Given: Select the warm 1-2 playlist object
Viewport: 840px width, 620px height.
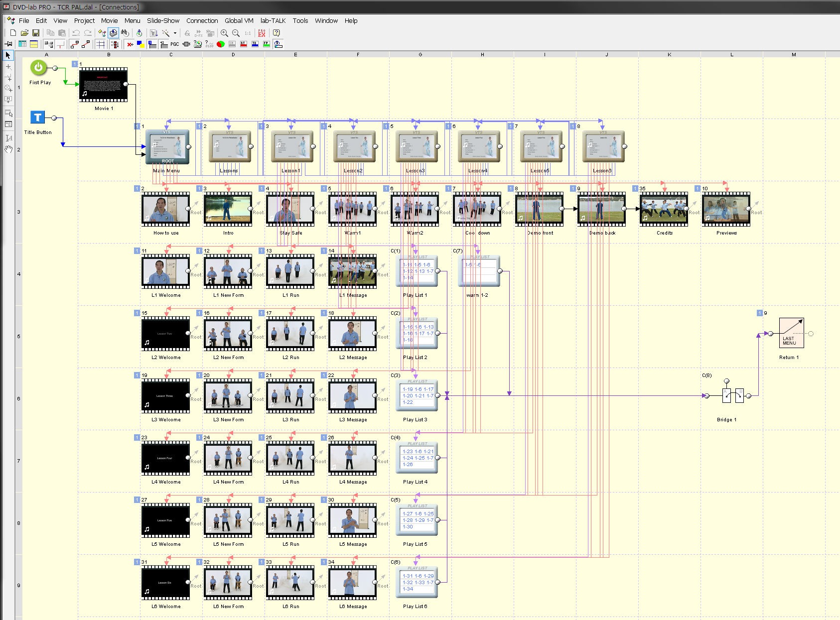Looking at the screenshot, I should (479, 271).
